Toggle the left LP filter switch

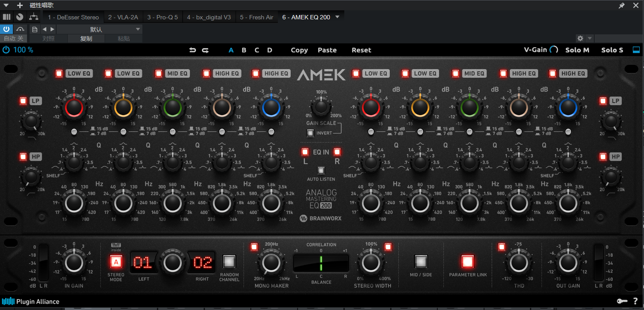pos(23,101)
